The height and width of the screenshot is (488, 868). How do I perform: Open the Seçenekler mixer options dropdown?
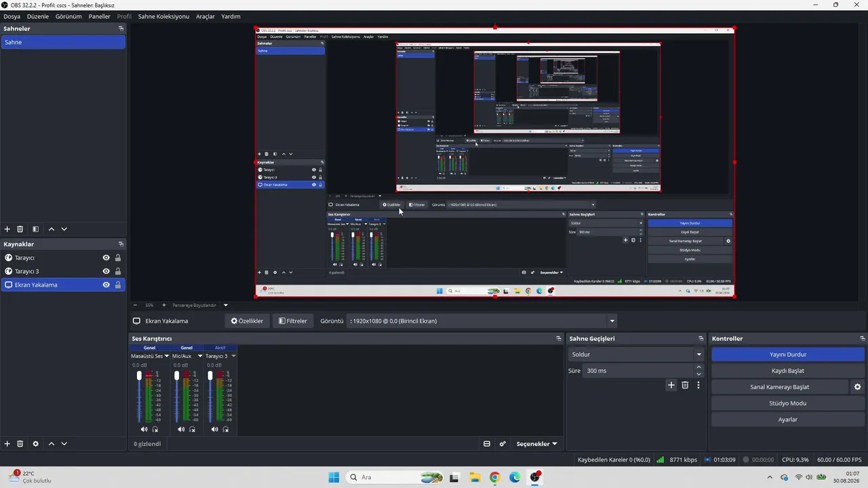(536, 444)
